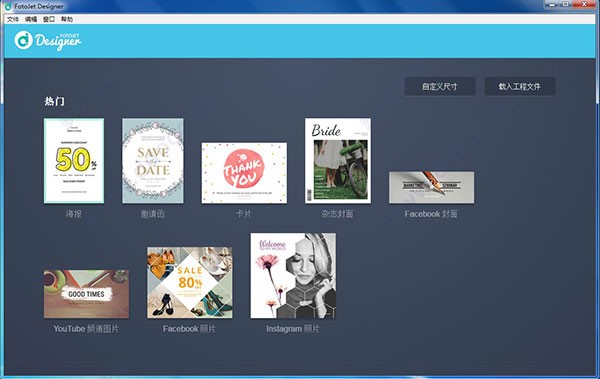The height and width of the screenshot is (379, 600).
Task: Open the 编辑 menu
Action: pyautogui.click(x=31, y=19)
